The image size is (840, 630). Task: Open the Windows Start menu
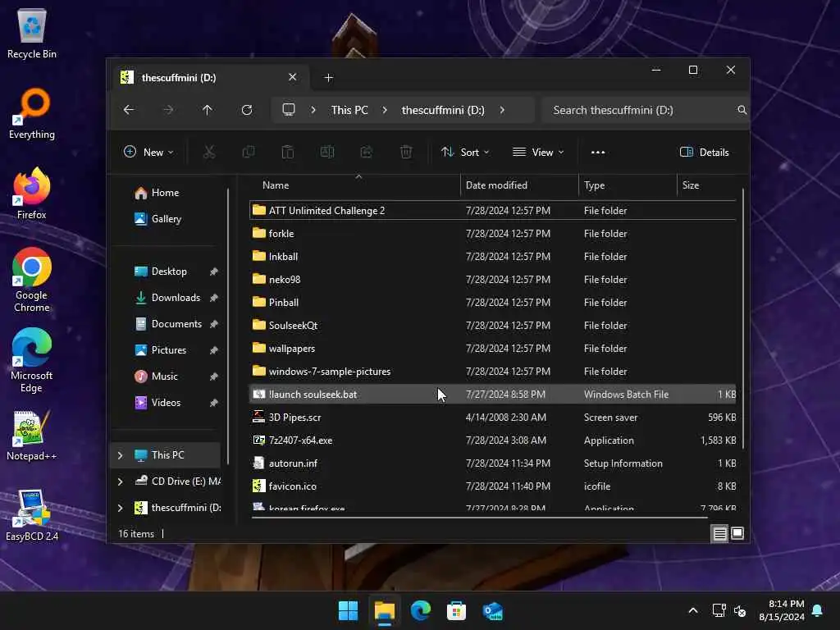coord(348,610)
